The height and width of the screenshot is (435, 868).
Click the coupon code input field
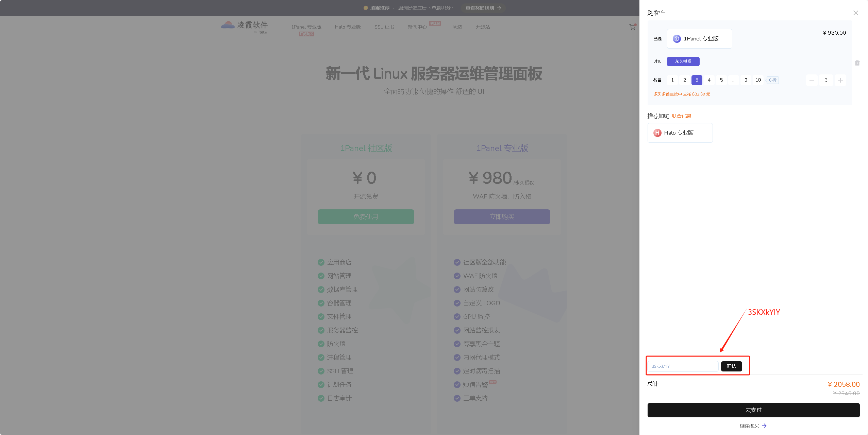pyautogui.click(x=683, y=366)
